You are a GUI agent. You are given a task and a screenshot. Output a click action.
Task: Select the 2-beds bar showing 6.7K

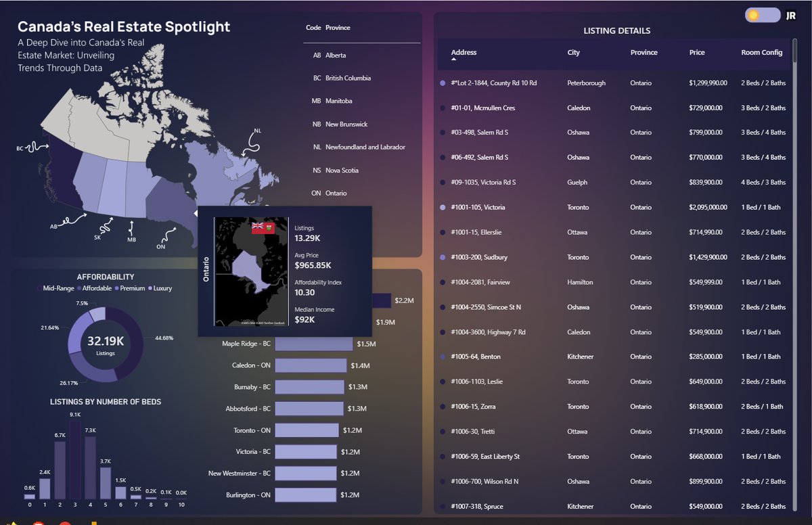60,470
